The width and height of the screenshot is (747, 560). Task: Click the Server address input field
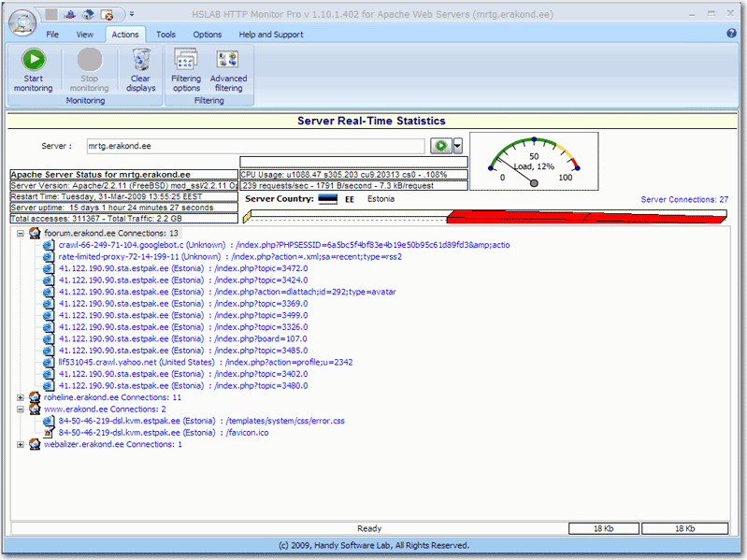pos(255,146)
